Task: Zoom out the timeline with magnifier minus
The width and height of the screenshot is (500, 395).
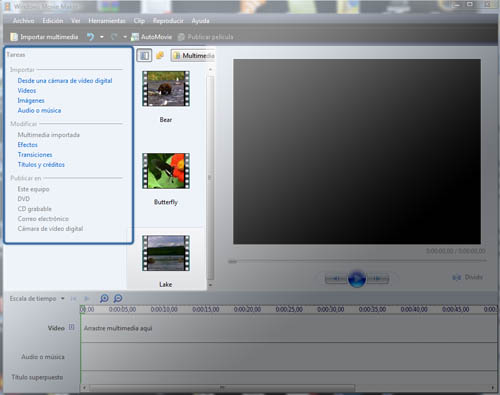Action: [118, 298]
